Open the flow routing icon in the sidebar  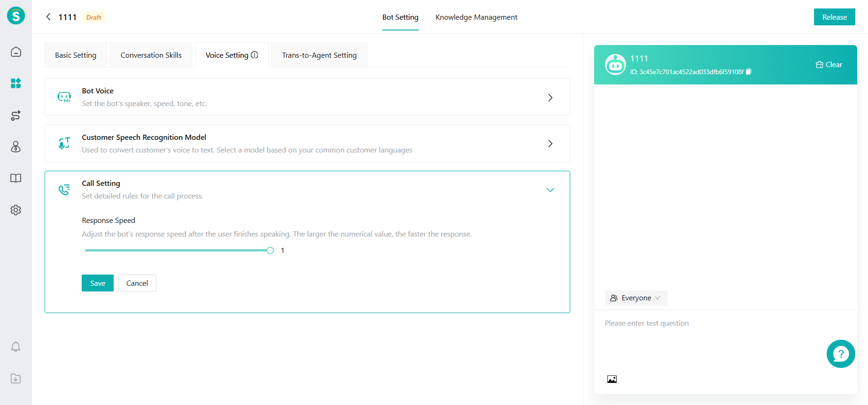pyautogui.click(x=16, y=115)
